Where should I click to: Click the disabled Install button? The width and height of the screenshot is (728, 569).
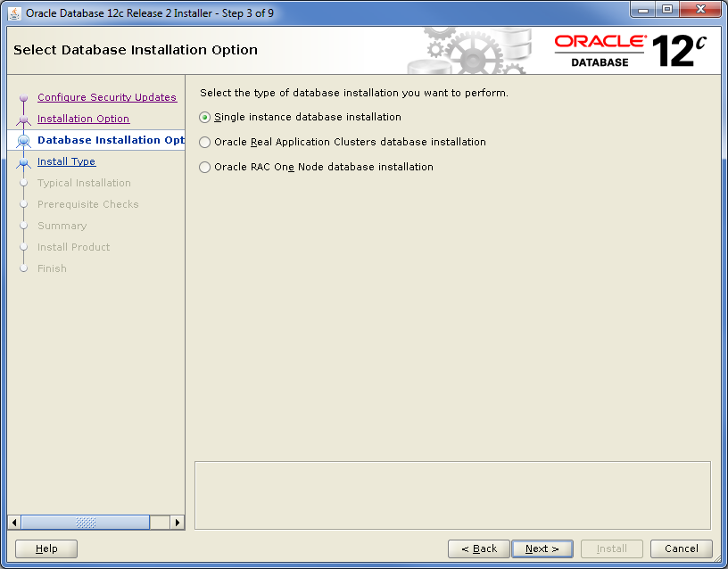pyautogui.click(x=611, y=548)
